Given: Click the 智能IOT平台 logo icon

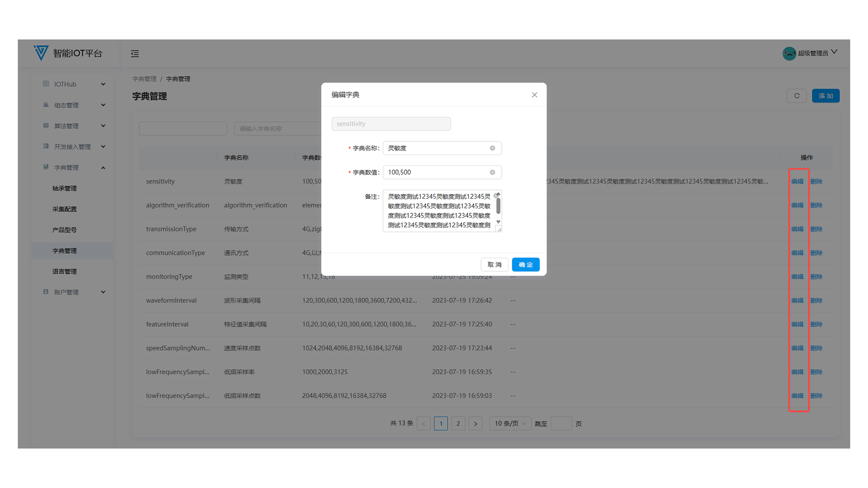Looking at the screenshot, I should (41, 53).
